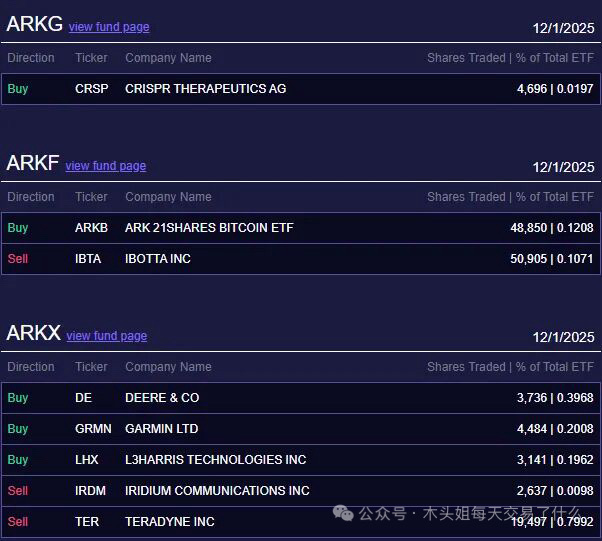Click Buy direction in CRSP row
Image resolution: width=602 pixels, height=541 pixels.
coord(18,89)
